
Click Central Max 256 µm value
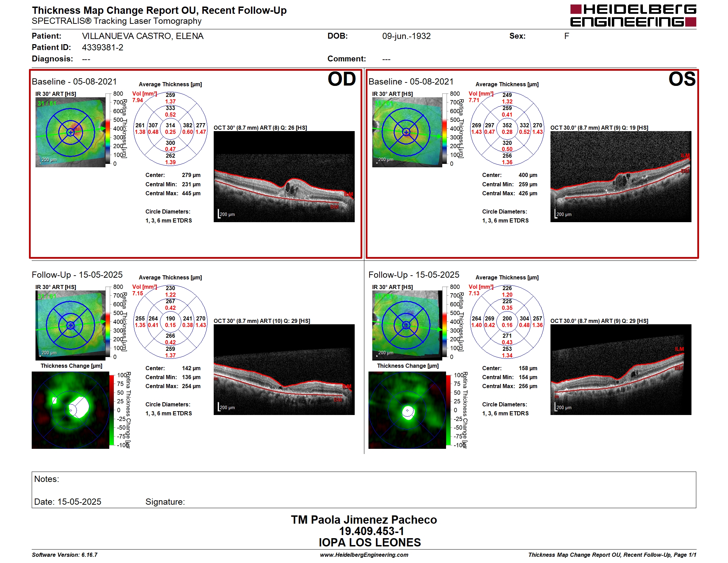pyautogui.click(x=528, y=386)
